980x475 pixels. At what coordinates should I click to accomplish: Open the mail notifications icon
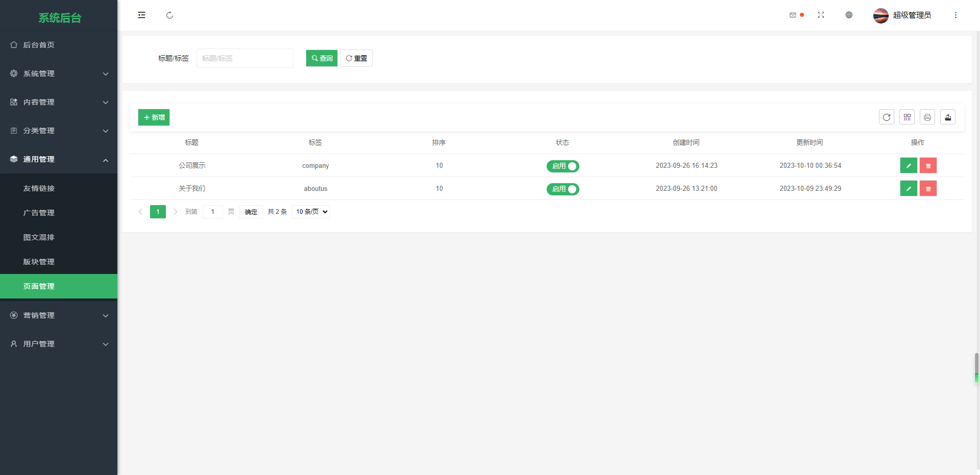coord(793,15)
